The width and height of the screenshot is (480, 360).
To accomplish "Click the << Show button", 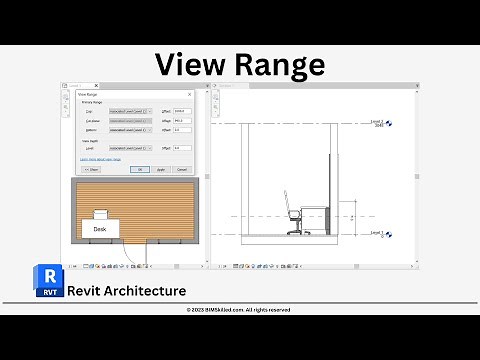I will click(91, 169).
